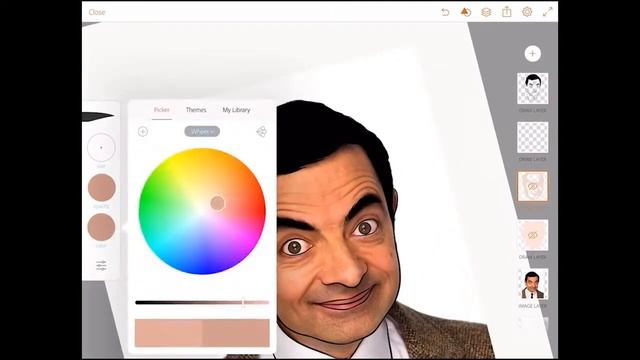This screenshot has height=360, width=640.
Task: Select the photo image layer thumbnail
Action: coord(533,284)
